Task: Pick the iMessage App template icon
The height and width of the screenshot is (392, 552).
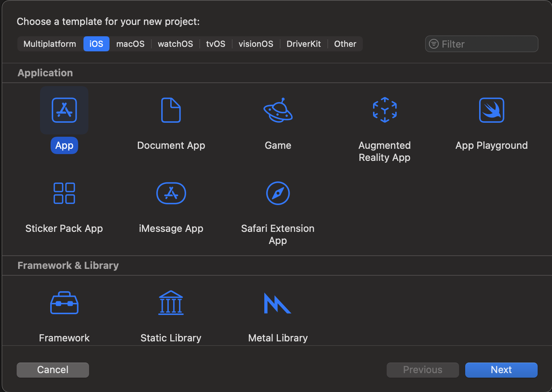Action: [x=171, y=193]
